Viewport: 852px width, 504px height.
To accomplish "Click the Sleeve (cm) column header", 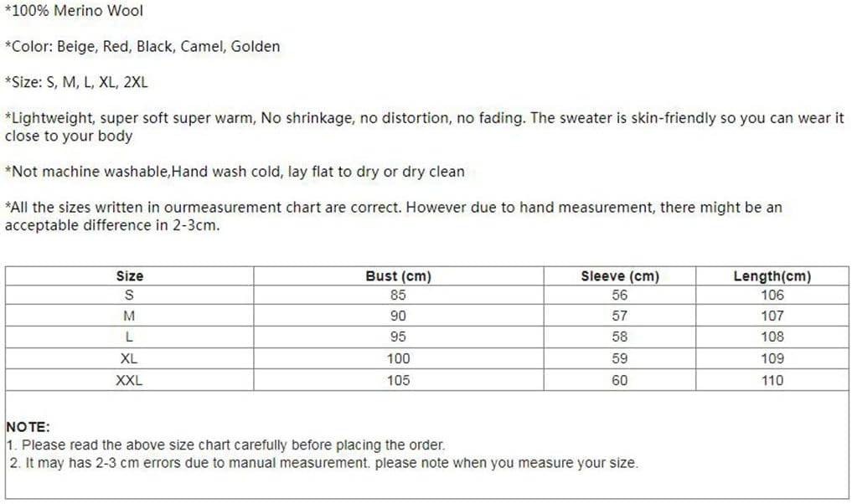I will tap(620, 276).
